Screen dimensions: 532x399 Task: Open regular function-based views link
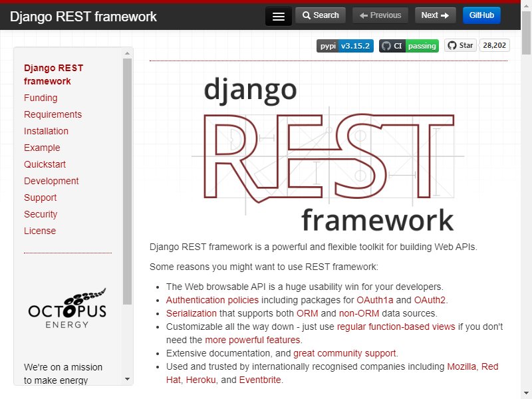click(396, 327)
